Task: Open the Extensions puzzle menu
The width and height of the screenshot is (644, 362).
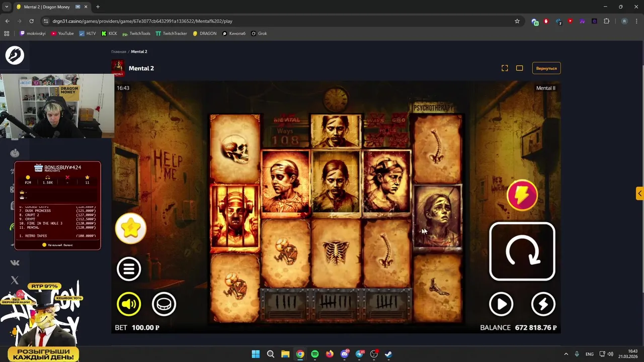Action: (x=606, y=21)
